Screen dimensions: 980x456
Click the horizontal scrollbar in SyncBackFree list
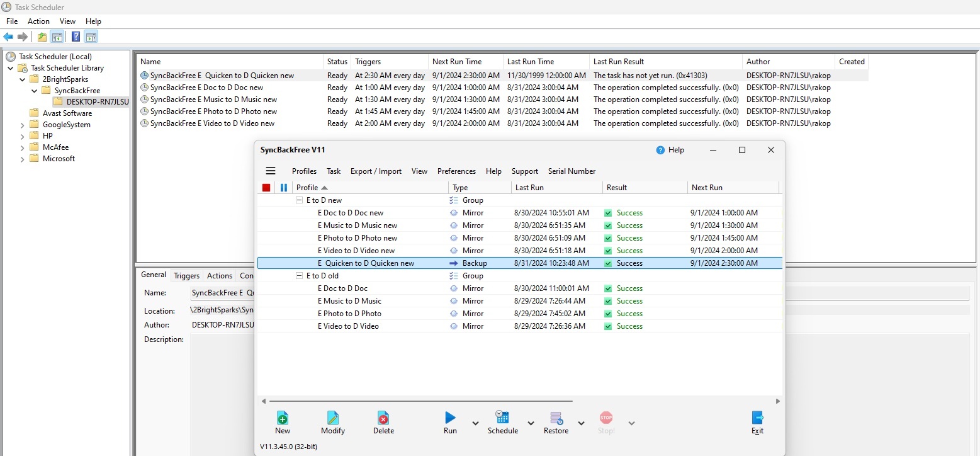click(420, 401)
